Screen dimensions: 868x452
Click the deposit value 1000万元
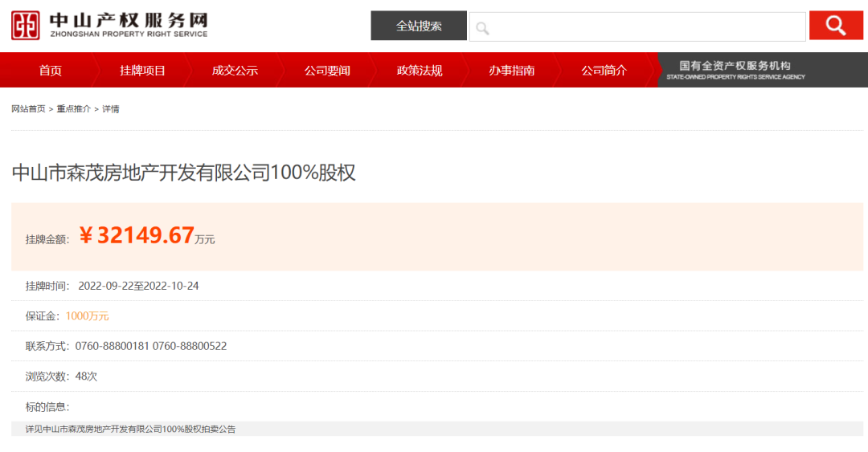click(87, 316)
